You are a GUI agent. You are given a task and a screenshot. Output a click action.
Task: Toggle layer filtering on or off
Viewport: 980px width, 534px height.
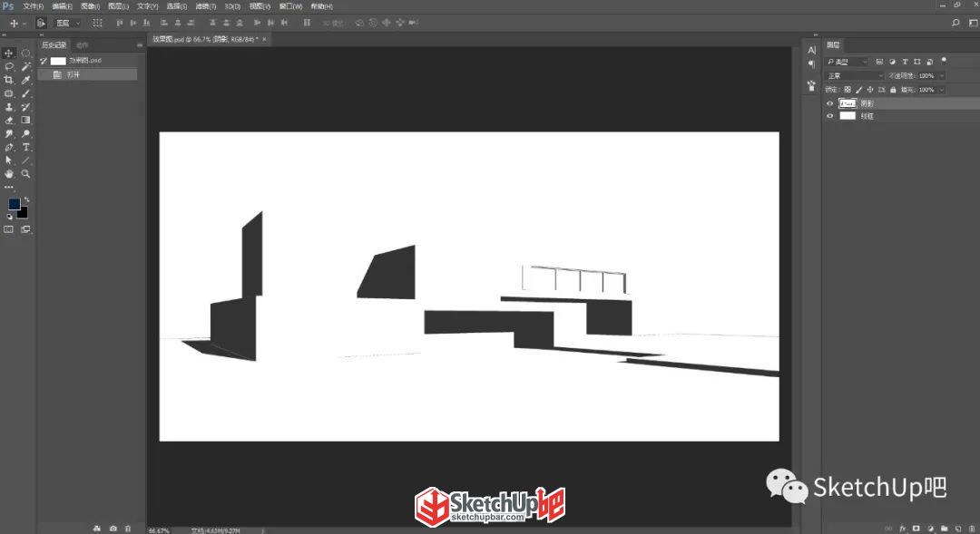click(x=944, y=62)
